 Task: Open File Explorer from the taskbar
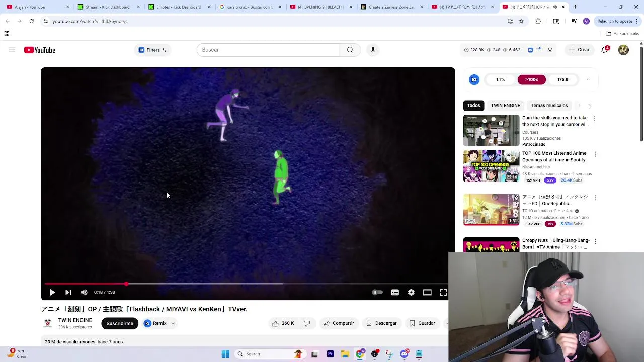coord(345,354)
